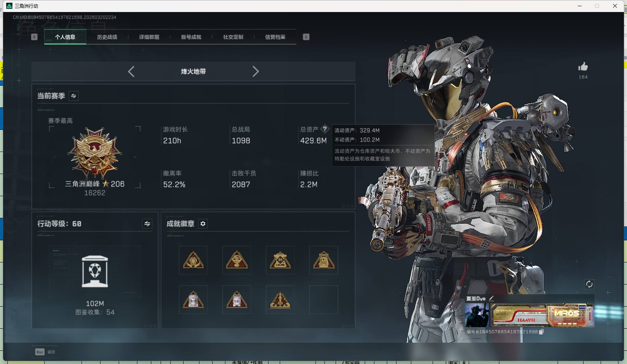The height and width of the screenshot is (364, 627).
Task: Toggle season view next to 当前赛季
Action: (x=74, y=96)
